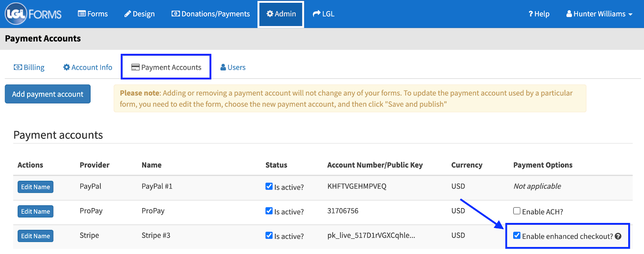Click Edit Name for ProPay

click(35, 211)
